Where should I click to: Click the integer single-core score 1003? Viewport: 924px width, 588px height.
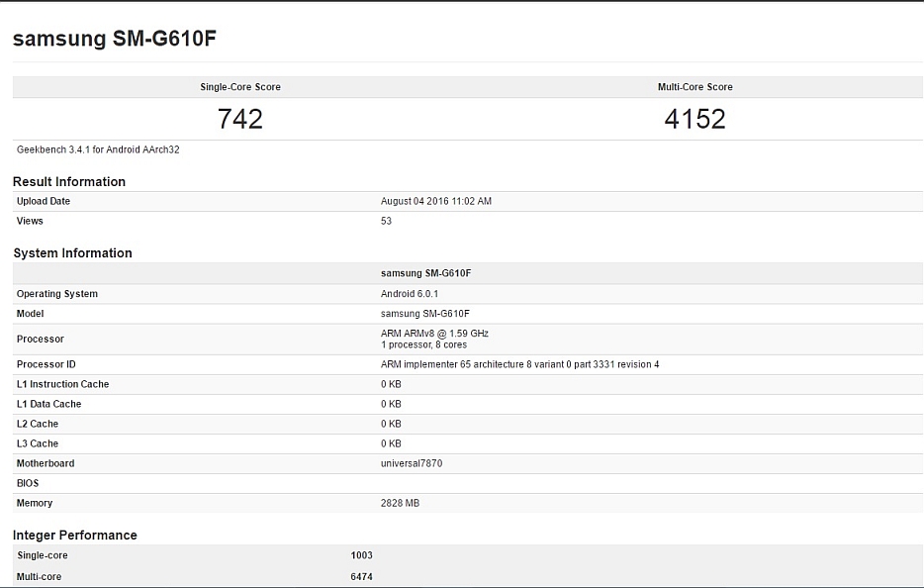[361, 555]
